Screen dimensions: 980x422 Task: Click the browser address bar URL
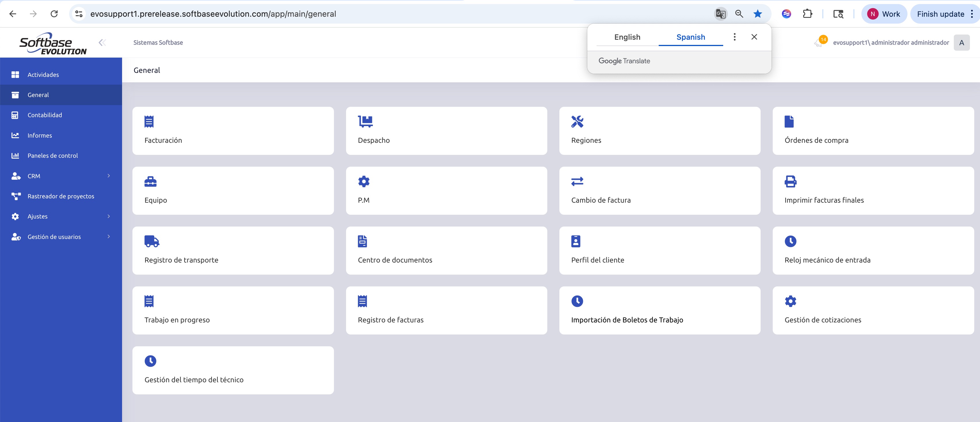click(x=213, y=14)
